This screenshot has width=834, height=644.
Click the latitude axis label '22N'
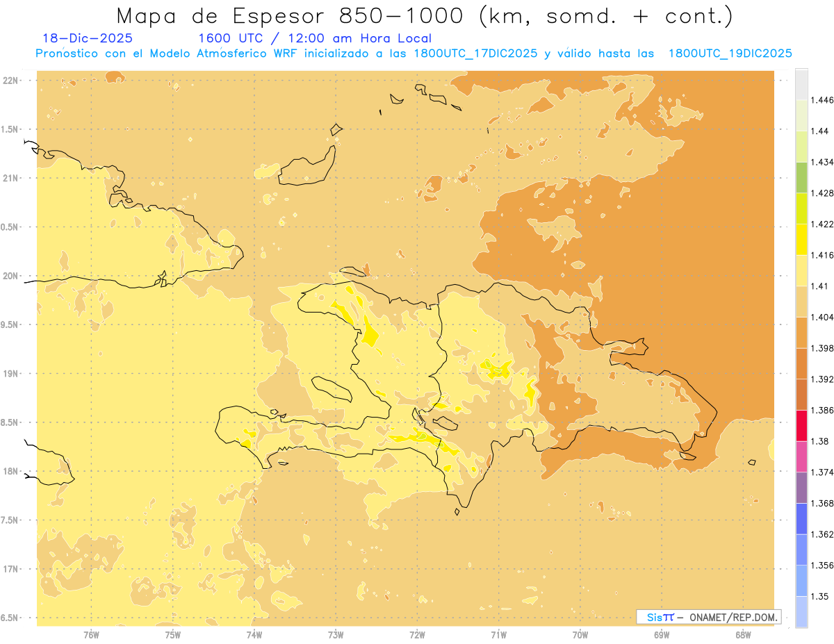12,81
